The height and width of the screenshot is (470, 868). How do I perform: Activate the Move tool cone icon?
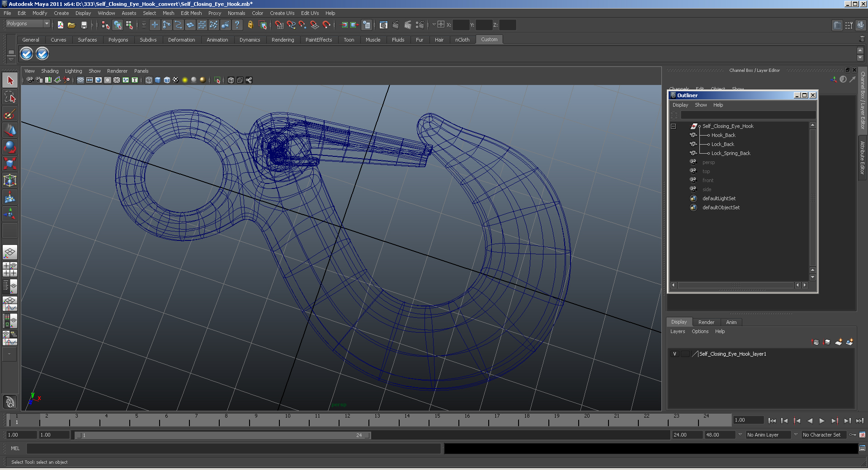[10, 130]
